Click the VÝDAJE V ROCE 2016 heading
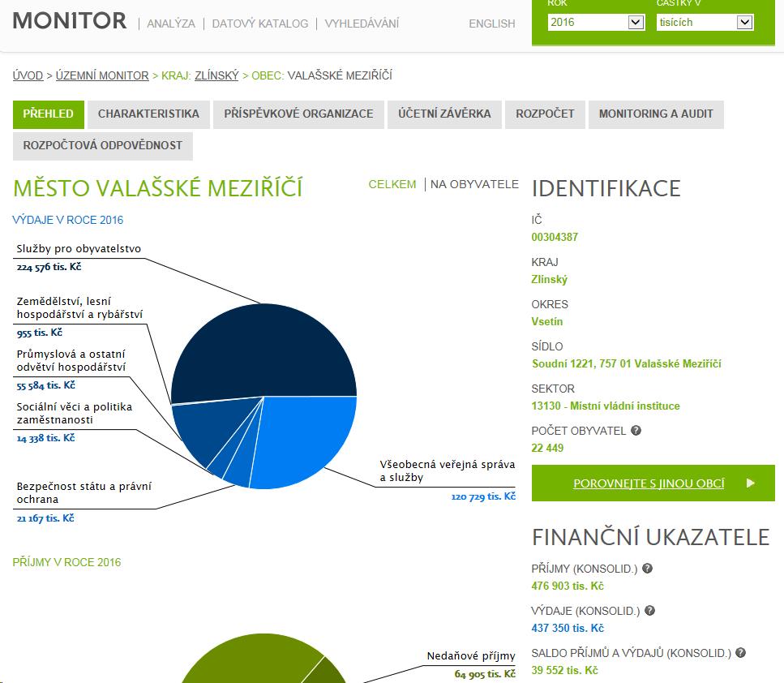Screen dimensions: 784x683 pyautogui.click(x=67, y=220)
